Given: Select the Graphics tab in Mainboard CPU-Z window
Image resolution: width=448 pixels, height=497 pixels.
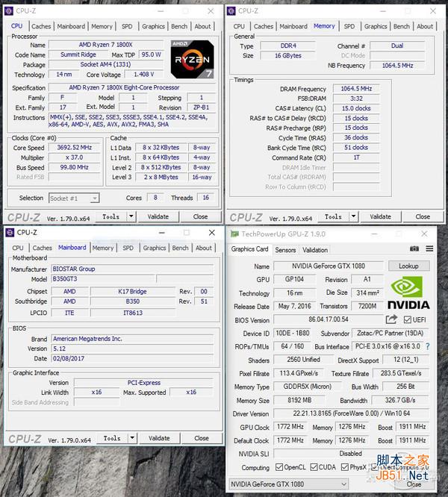Looking at the screenshot, I should click(x=155, y=248).
